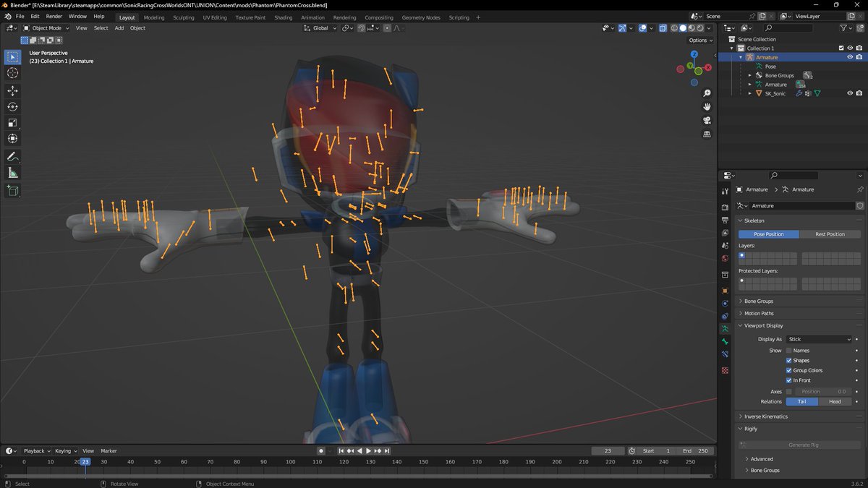This screenshot has width=868, height=488.
Task: Open the Render properties tab
Action: tap(725, 207)
